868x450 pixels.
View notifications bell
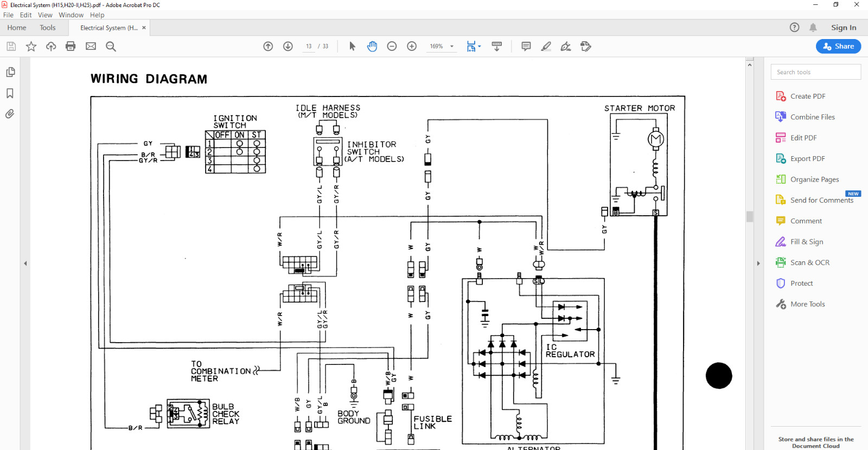click(x=813, y=28)
